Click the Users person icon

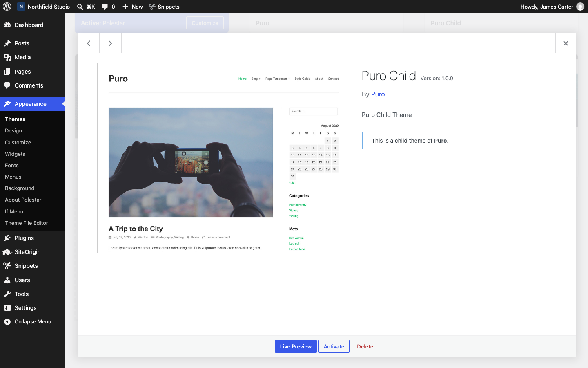tap(7, 280)
